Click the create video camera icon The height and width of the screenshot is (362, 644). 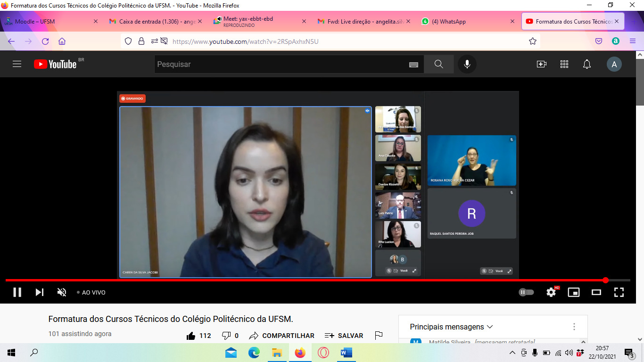541,64
